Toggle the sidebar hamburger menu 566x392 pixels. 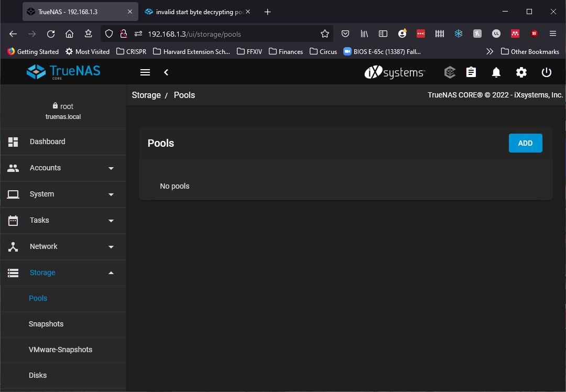[x=145, y=72]
